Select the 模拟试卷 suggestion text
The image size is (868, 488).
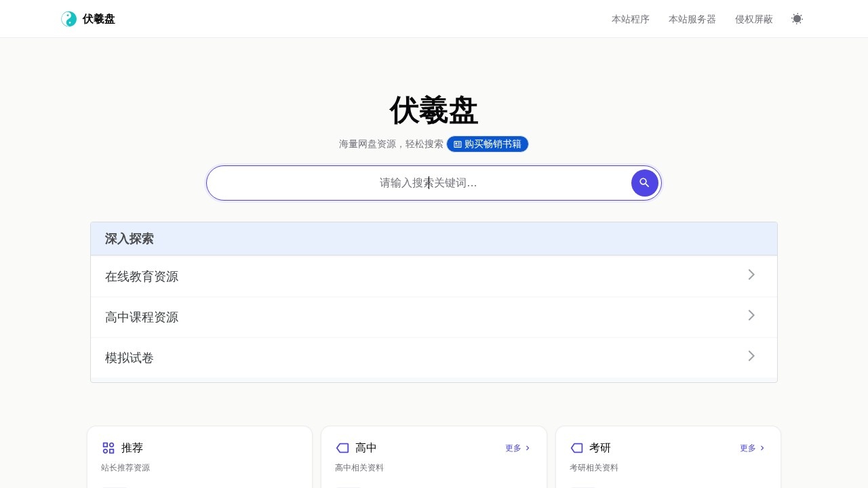(x=130, y=358)
